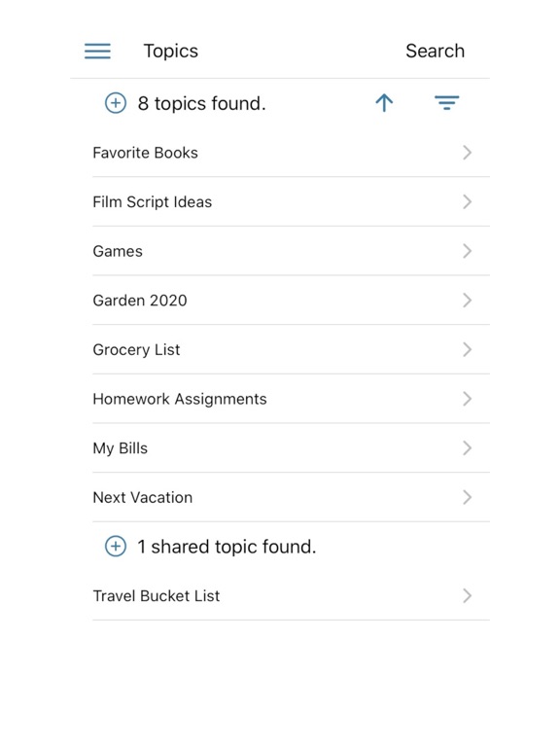Toggle sort order with the up arrow
560x747 pixels.
coord(384,102)
